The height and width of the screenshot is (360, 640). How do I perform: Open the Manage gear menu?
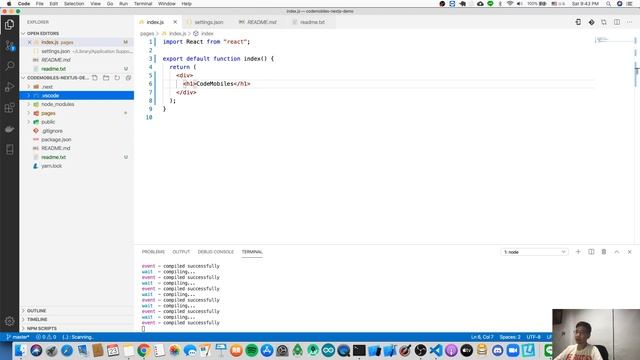pyautogui.click(x=9, y=321)
